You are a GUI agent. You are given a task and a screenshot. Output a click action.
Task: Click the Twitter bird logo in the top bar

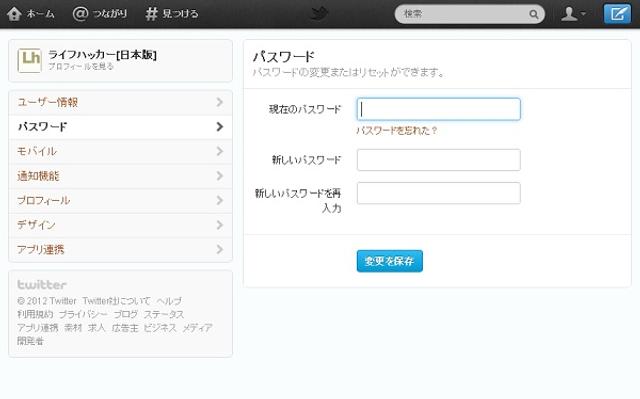coord(320,14)
